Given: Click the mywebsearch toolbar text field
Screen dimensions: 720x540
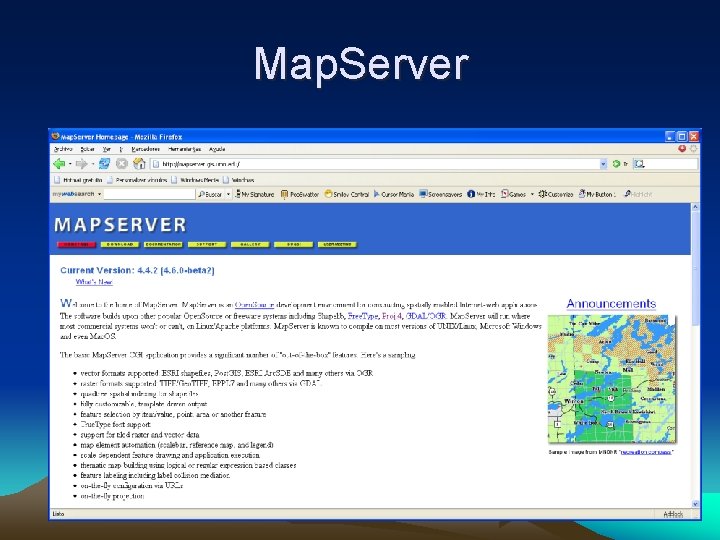Looking at the screenshot, I should (149, 194).
